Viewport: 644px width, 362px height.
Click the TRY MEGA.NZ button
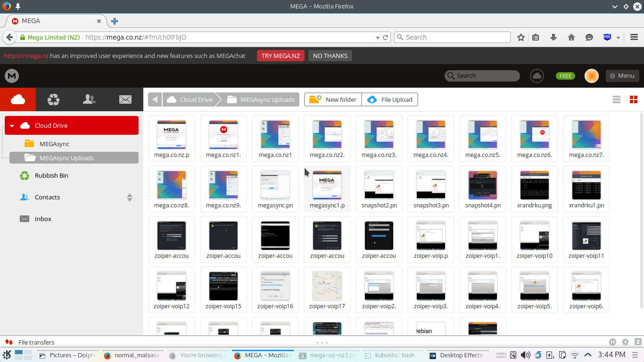coord(281,56)
